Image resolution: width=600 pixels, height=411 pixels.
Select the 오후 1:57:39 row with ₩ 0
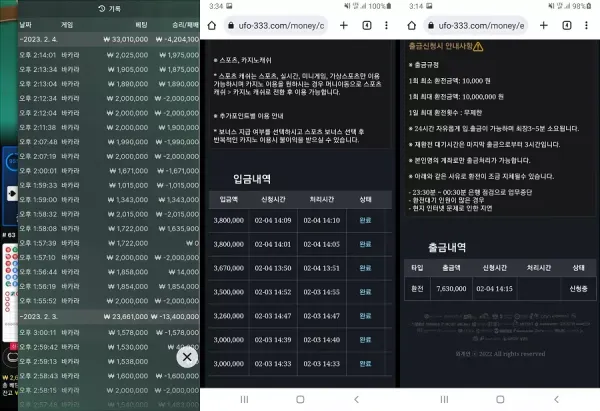pos(109,243)
